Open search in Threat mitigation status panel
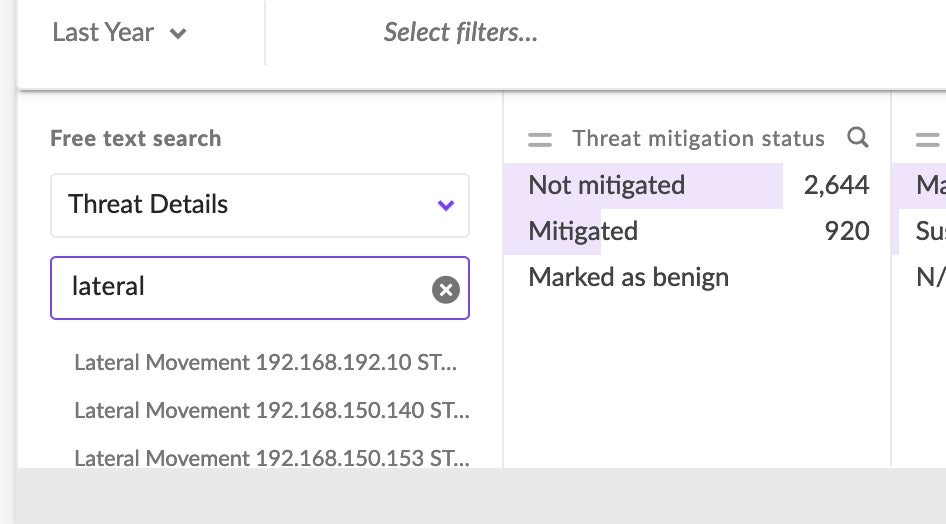The width and height of the screenshot is (946, 524). [x=857, y=138]
